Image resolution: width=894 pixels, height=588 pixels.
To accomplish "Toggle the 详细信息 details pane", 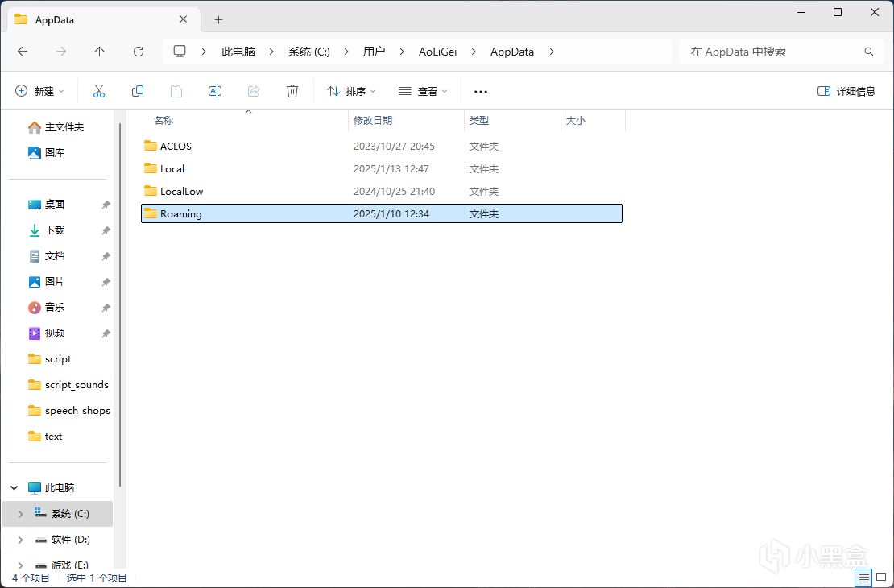I will point(846,91).
